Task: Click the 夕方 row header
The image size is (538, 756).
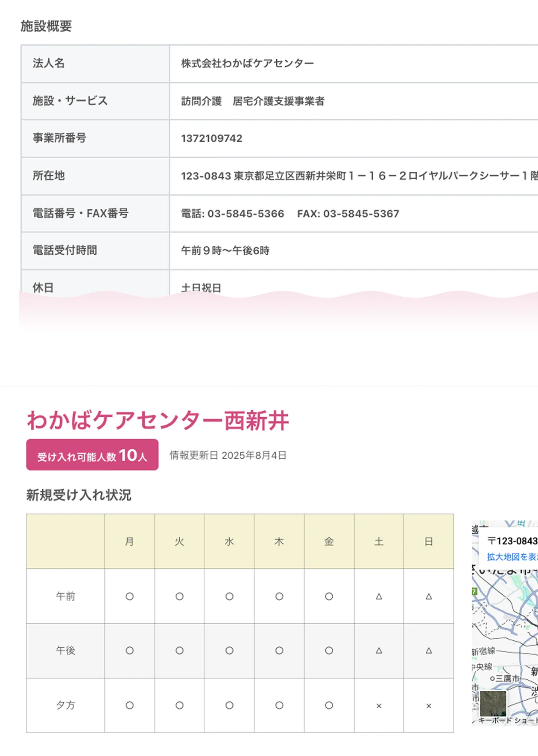Action: pyautogui.click(x=65, y=705)
